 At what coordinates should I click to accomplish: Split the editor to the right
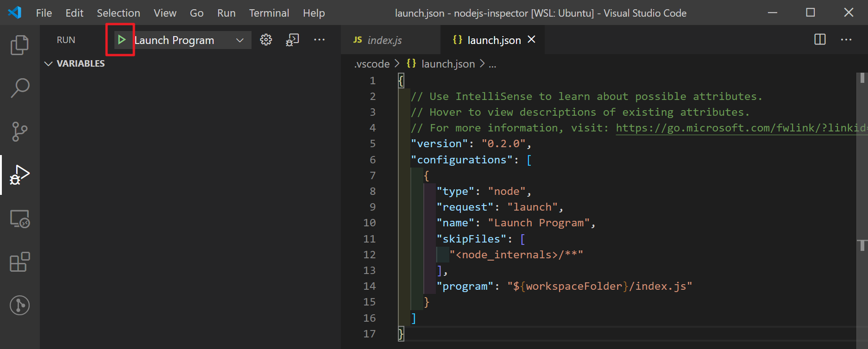coord(820,40)
